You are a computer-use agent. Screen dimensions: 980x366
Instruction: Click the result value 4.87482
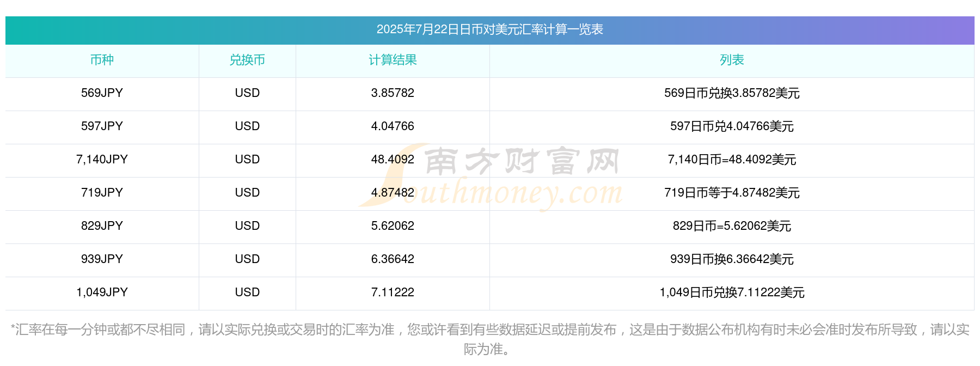click(x=393, y=193)
